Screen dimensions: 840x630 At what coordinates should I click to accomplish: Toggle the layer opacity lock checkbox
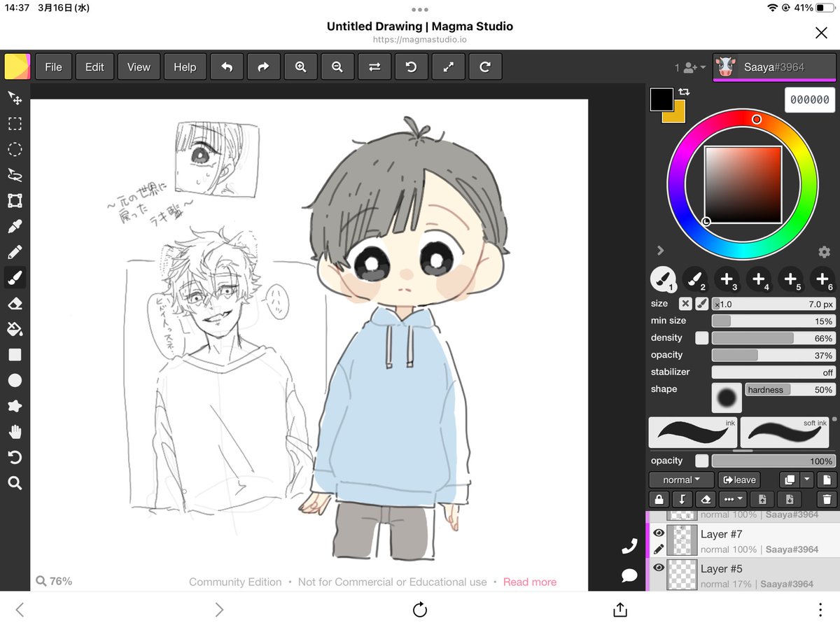click(701, 461)
